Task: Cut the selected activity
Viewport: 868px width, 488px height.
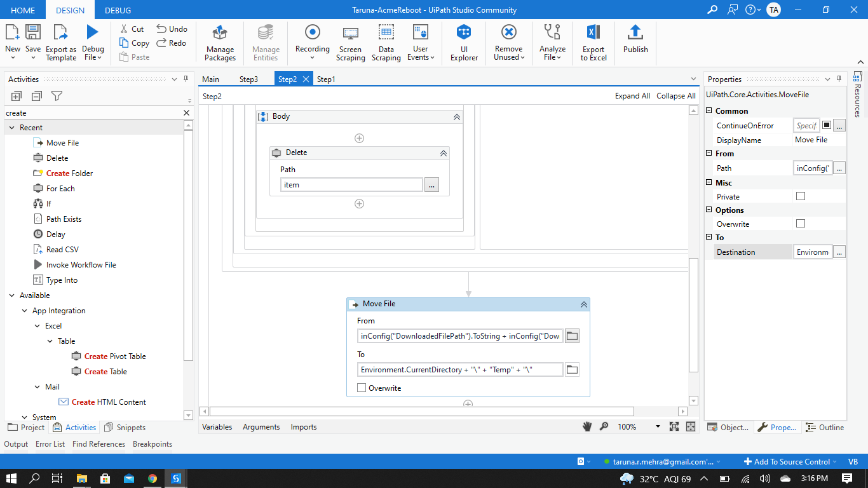Action: [132, 29]
